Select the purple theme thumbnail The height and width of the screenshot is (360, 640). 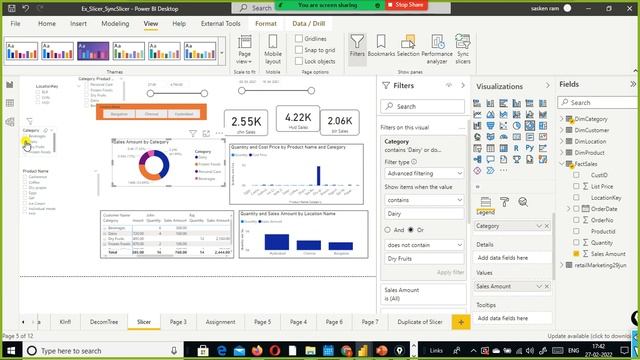[x=93, y=51]
